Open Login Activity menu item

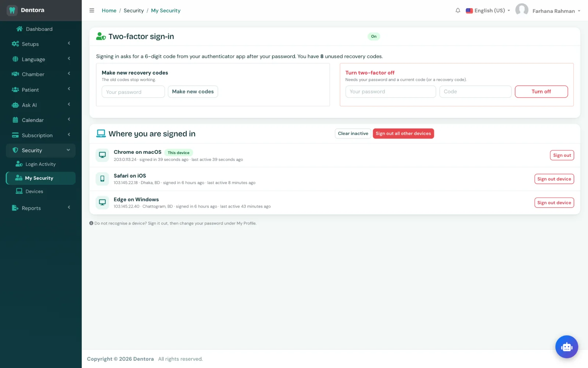pyautogui.click(x=41, y=164)
